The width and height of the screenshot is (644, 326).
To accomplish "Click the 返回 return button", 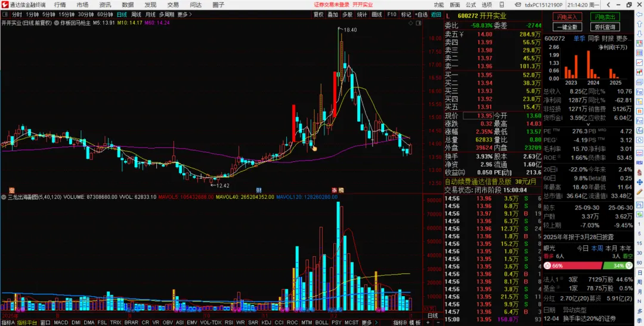I will click(x=436, y=14).
